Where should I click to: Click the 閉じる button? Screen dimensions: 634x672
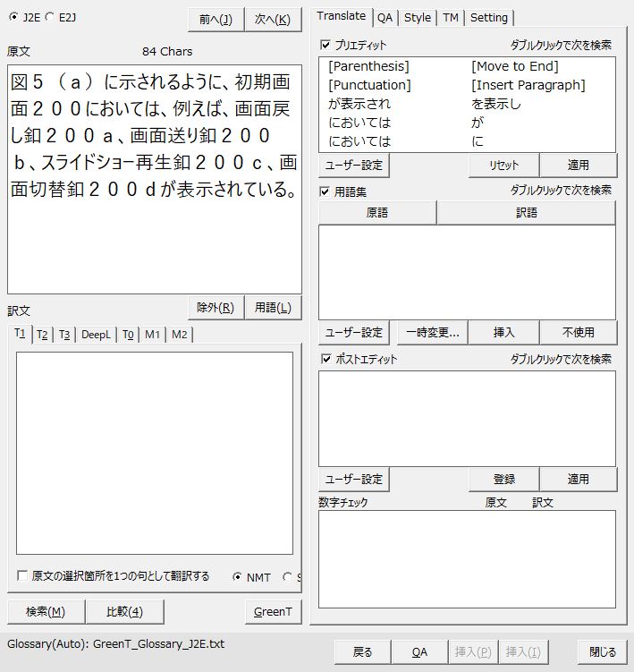coord(602,651)
